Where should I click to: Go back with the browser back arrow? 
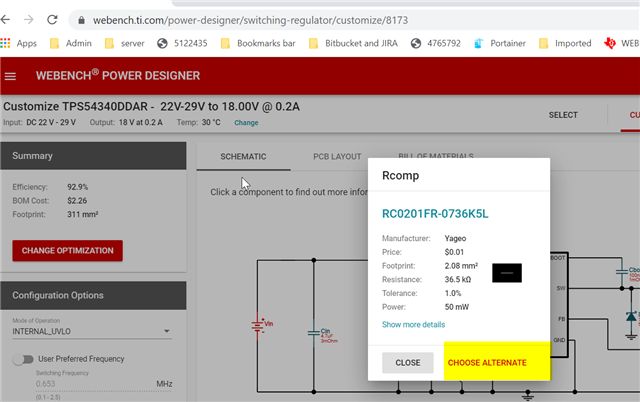click(5, 20)
